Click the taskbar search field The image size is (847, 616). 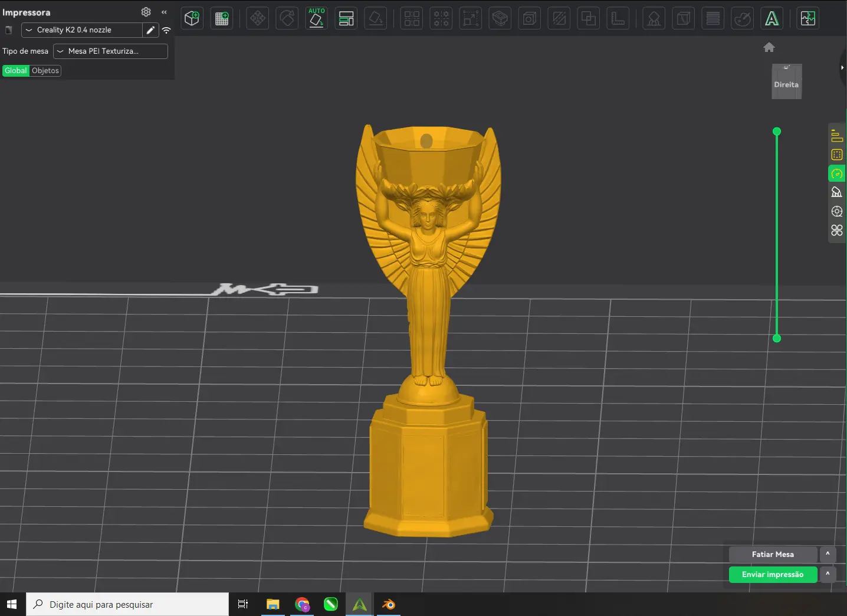[x=127, y=604]
